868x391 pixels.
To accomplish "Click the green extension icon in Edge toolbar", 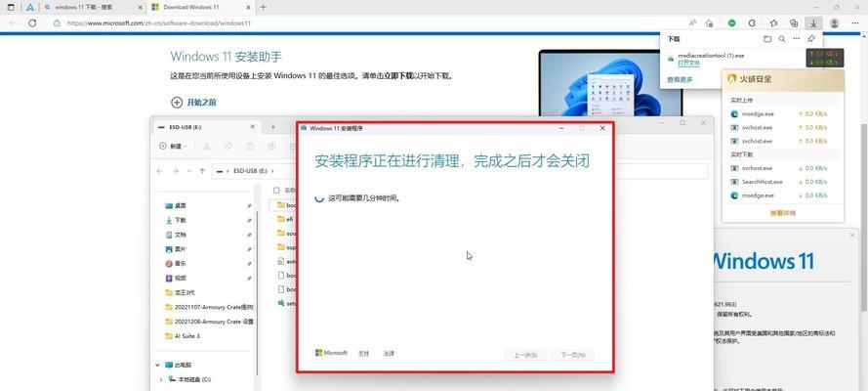I will tap(732, 23).
